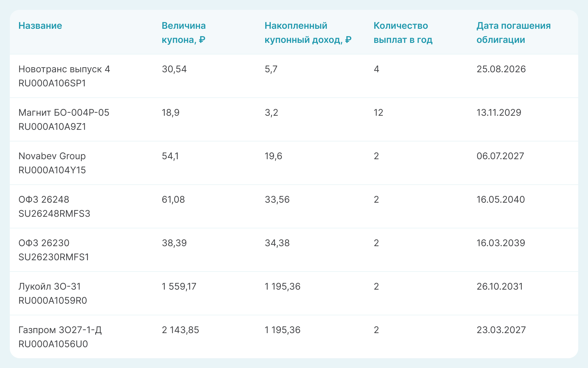Click the Дата погашения облигации header
The image size is (588, 368).
tap(513, 32)
